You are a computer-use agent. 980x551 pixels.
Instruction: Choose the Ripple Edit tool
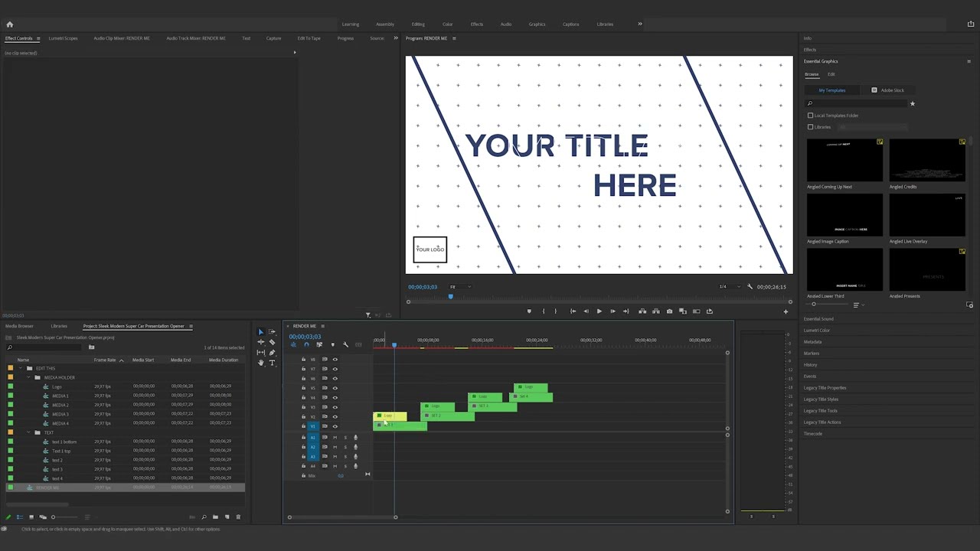[260, 342]
